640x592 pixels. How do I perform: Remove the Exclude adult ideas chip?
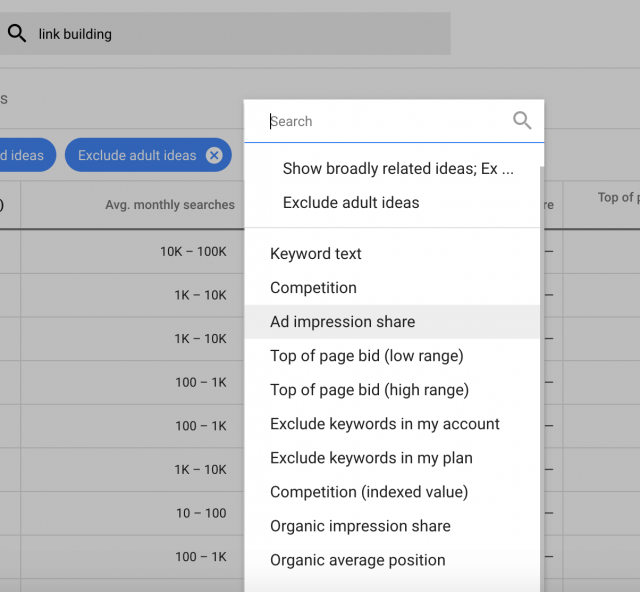[214, 155]
